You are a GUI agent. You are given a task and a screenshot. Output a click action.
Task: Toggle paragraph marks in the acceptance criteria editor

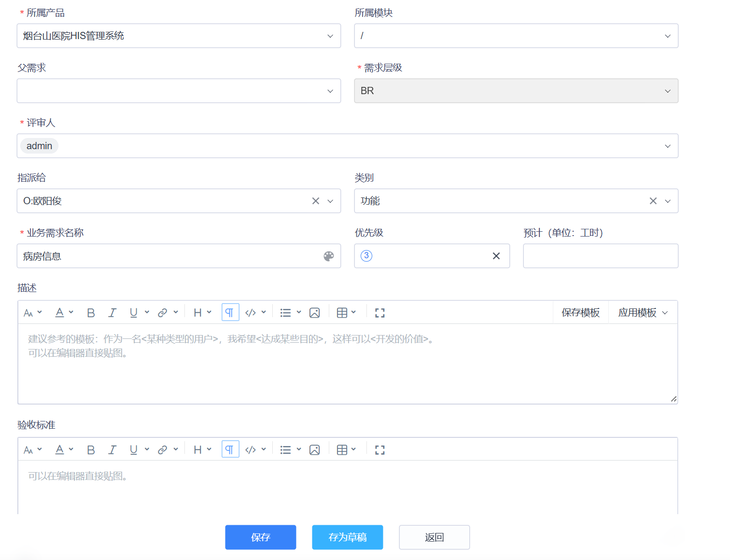click(x=230, y=449)
